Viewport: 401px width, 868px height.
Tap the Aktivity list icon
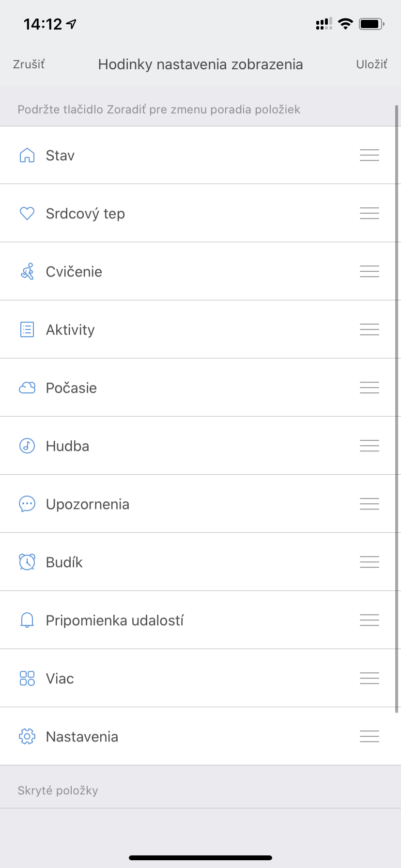tap(27, 329)
